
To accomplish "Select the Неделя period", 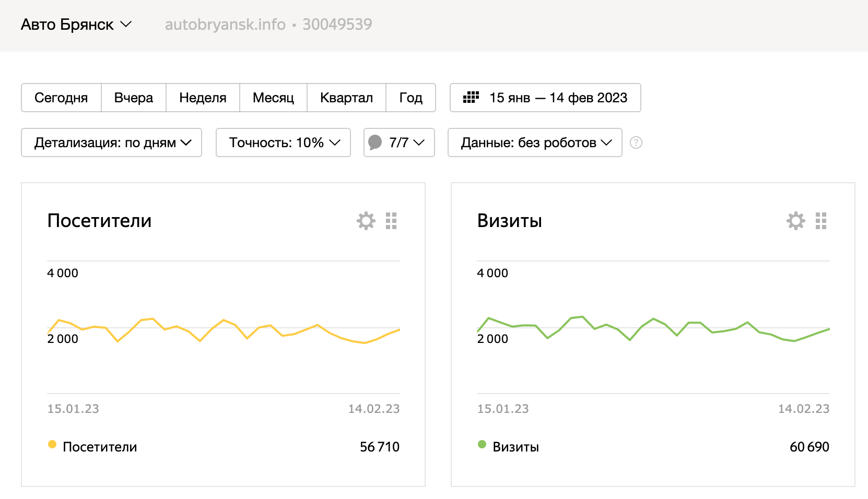I will coord(203,98).
